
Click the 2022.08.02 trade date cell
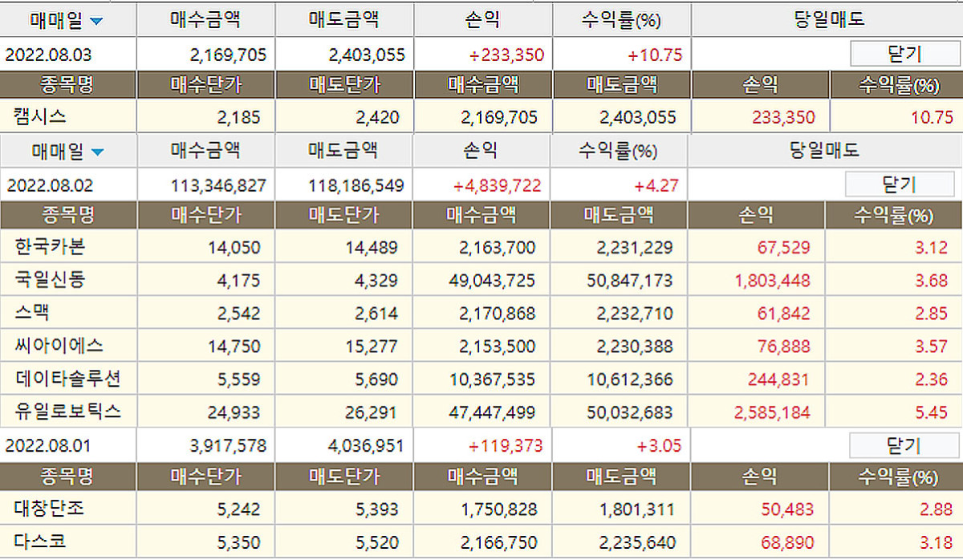click(x=50, y=185)
